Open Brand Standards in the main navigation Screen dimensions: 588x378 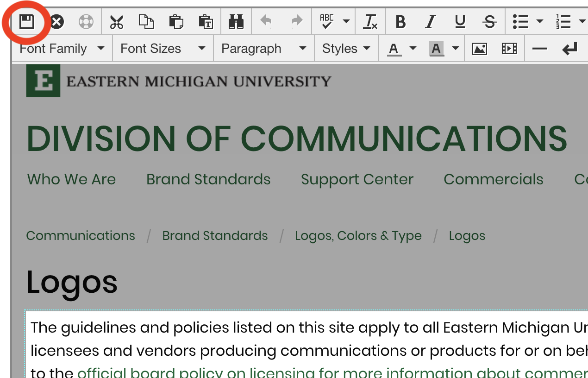tap(208, 179)
